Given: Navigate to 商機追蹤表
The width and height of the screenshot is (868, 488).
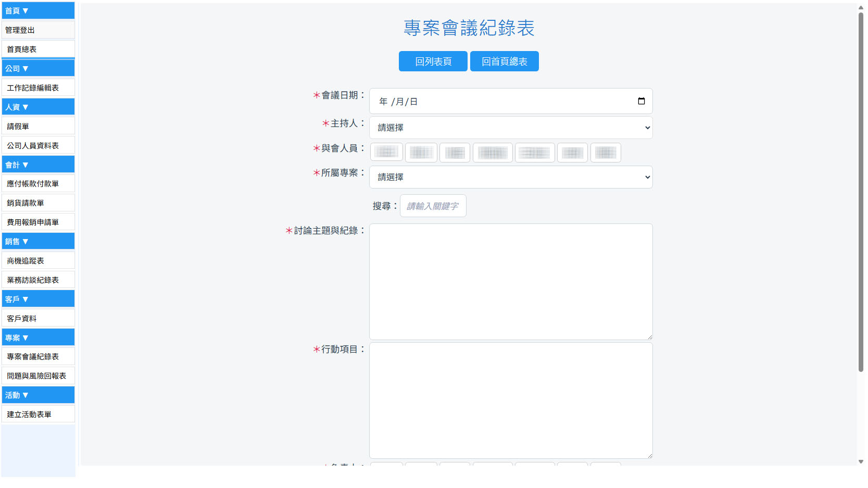Looking at the screenshot, I should tap(38, 260).
